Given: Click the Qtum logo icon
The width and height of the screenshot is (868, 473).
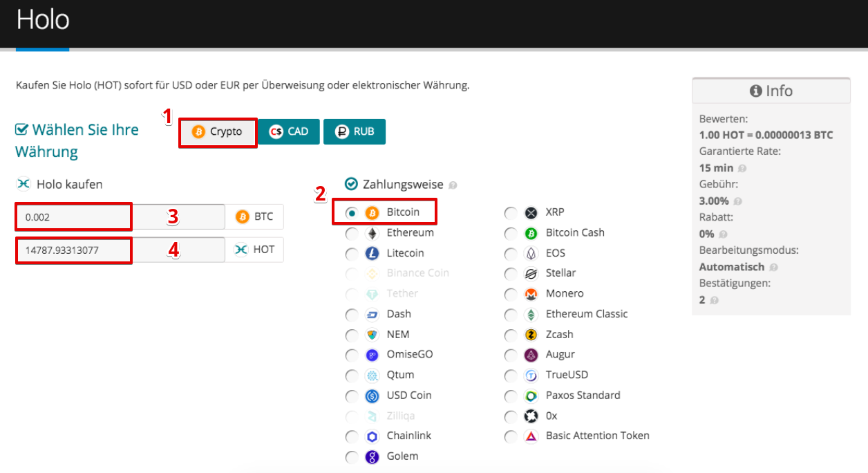Looking at the screenshot, I should [372, 375].
